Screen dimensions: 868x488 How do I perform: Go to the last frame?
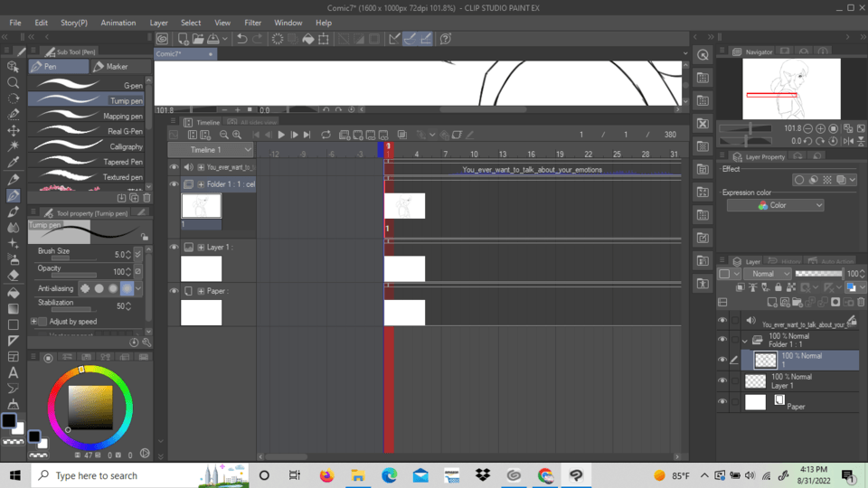307,135
